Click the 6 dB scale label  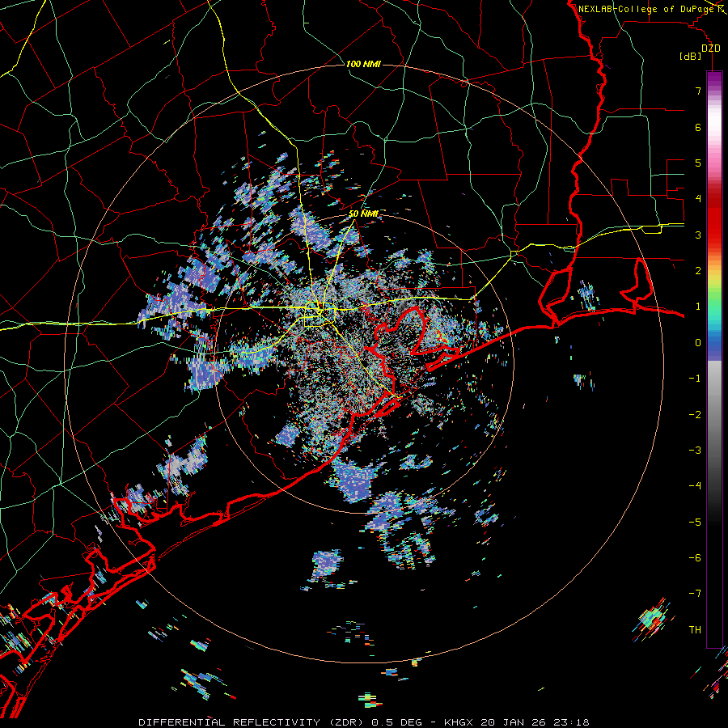698,127
